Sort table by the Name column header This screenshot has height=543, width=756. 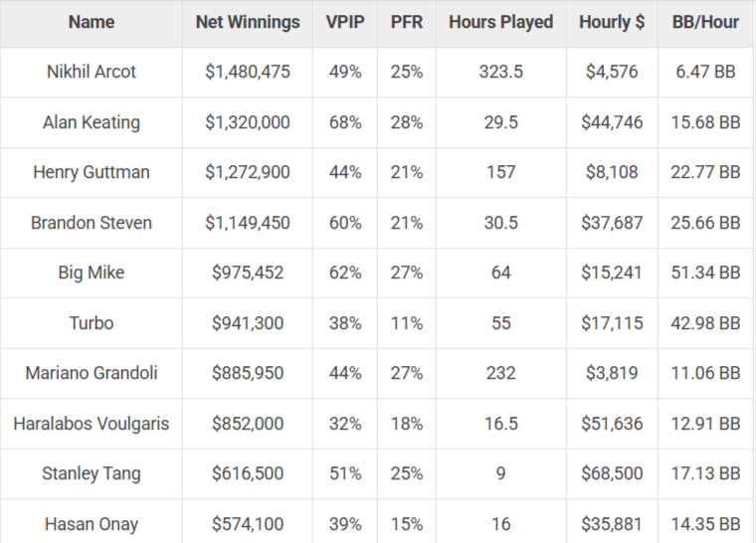pos(92,22)
